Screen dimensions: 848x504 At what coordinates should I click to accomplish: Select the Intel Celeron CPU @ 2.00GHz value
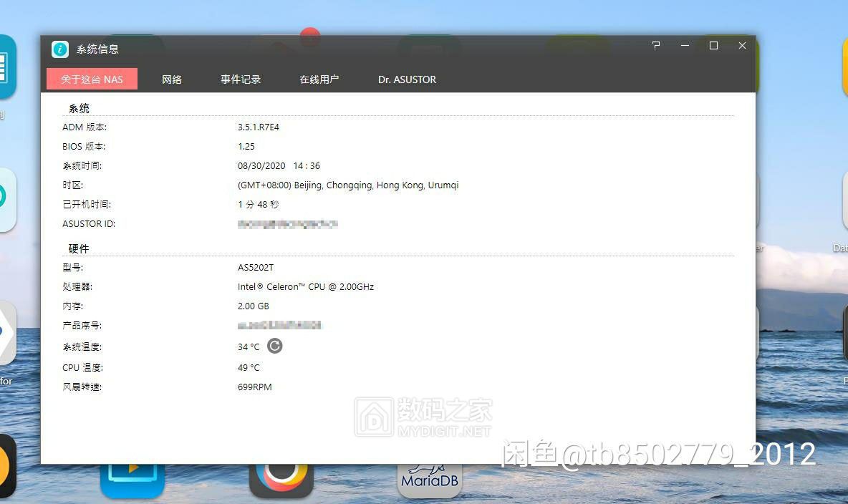[x=306, y=286]
